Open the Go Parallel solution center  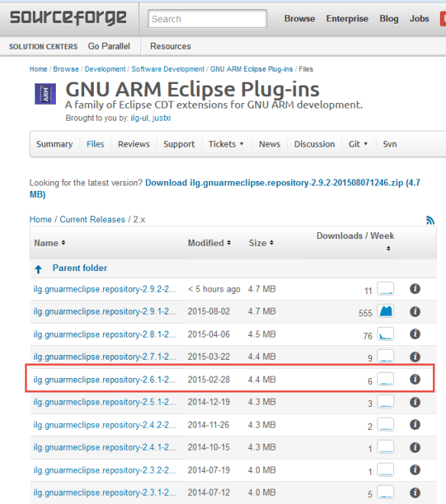click(x=109, y=47)
